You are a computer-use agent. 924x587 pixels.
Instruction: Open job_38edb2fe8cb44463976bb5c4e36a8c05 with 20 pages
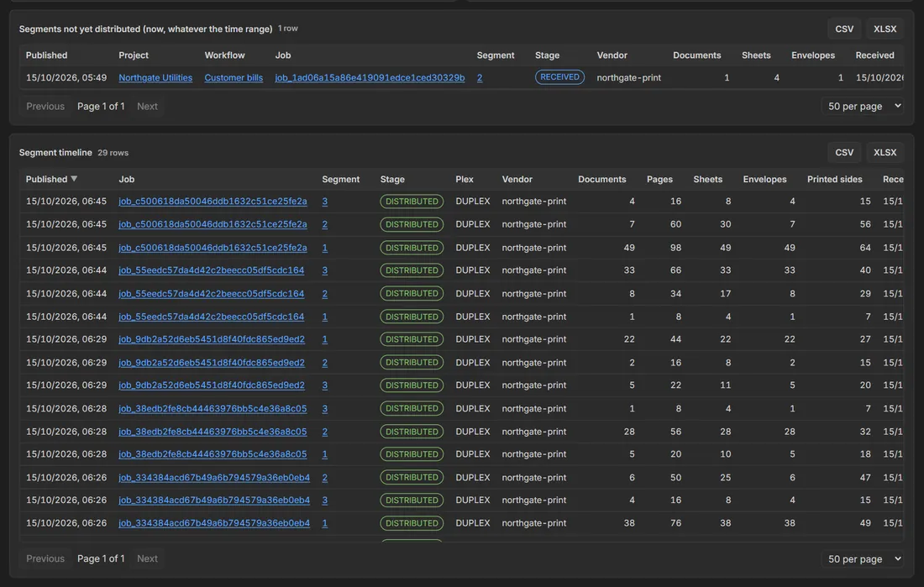pyautogui.click(x=213, y=454)
